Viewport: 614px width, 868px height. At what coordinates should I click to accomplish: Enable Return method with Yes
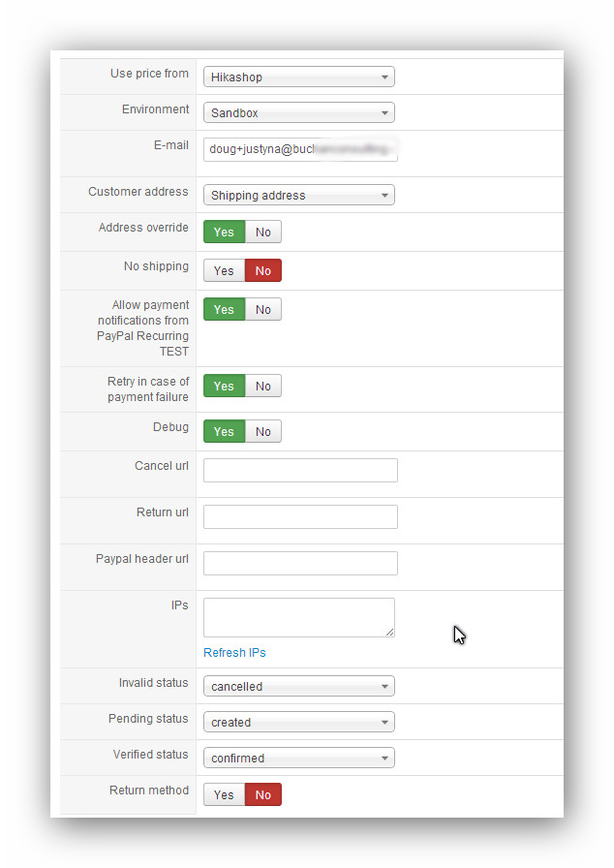click(x=224, y=794)
